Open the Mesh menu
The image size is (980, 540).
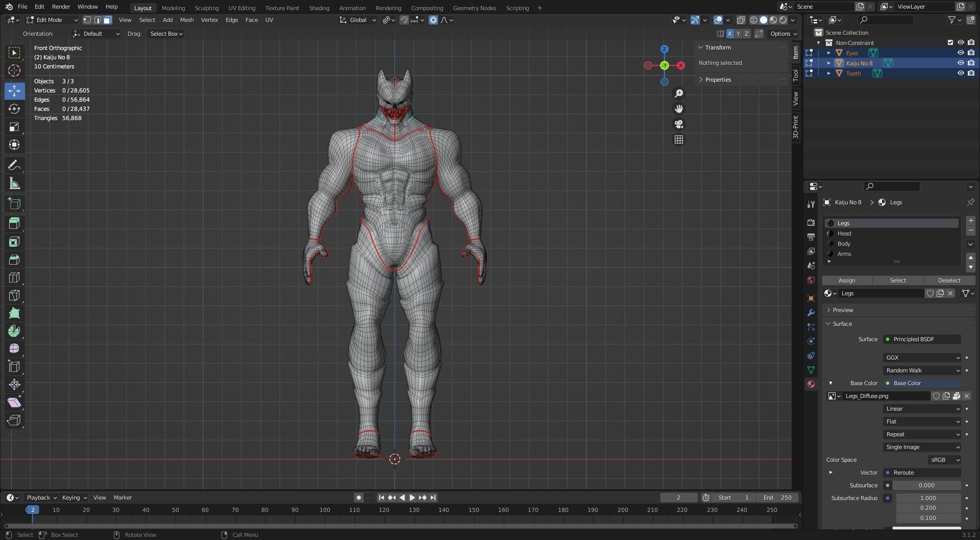(x=187, y=20)
